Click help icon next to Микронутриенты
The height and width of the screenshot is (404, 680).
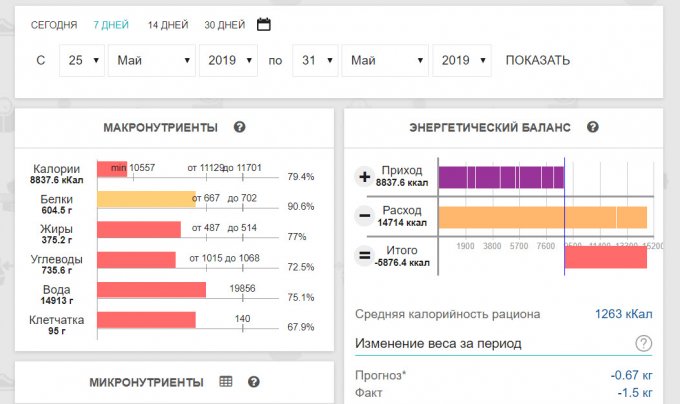254,382
